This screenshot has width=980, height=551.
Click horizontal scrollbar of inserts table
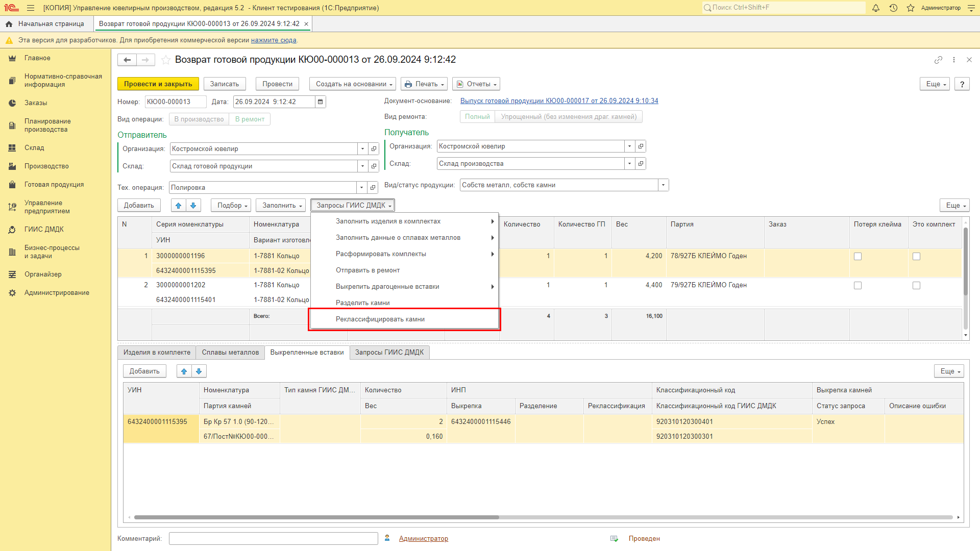coord(316,517)
